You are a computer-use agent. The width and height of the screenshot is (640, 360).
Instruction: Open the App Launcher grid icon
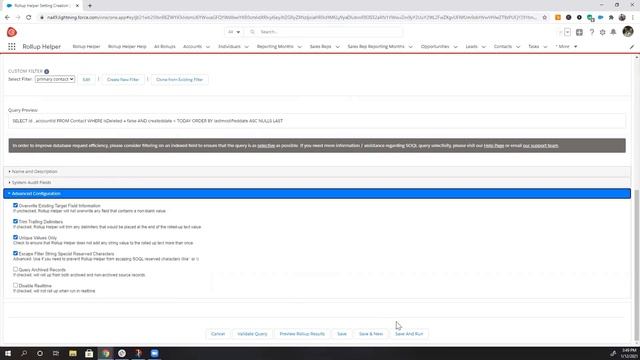pos(11,47)
